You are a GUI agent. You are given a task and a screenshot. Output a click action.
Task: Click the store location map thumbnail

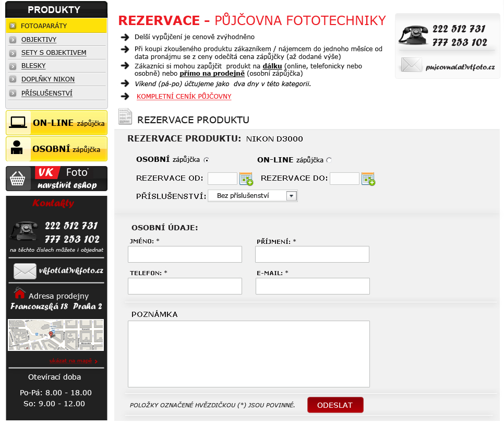click(56, 335)
